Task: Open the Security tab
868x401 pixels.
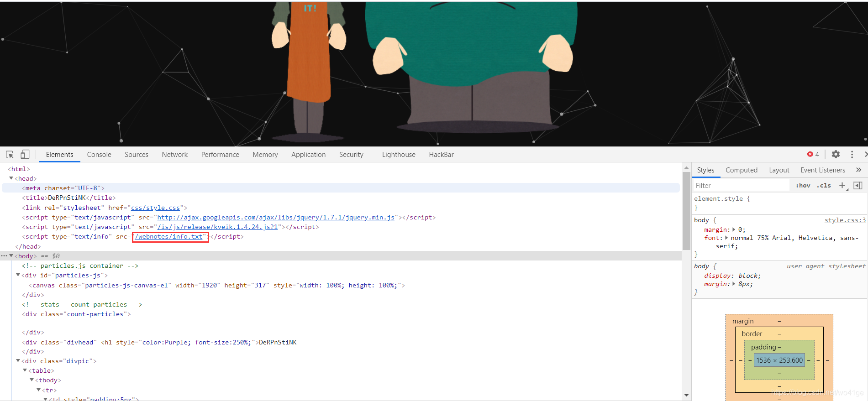Action: [x=351, y=155]
